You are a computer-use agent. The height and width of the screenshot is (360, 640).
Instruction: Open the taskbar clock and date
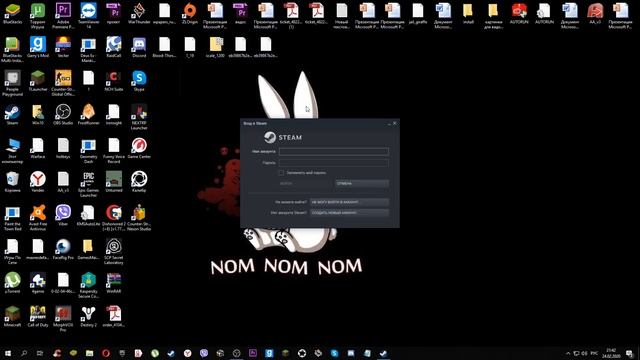611,353
